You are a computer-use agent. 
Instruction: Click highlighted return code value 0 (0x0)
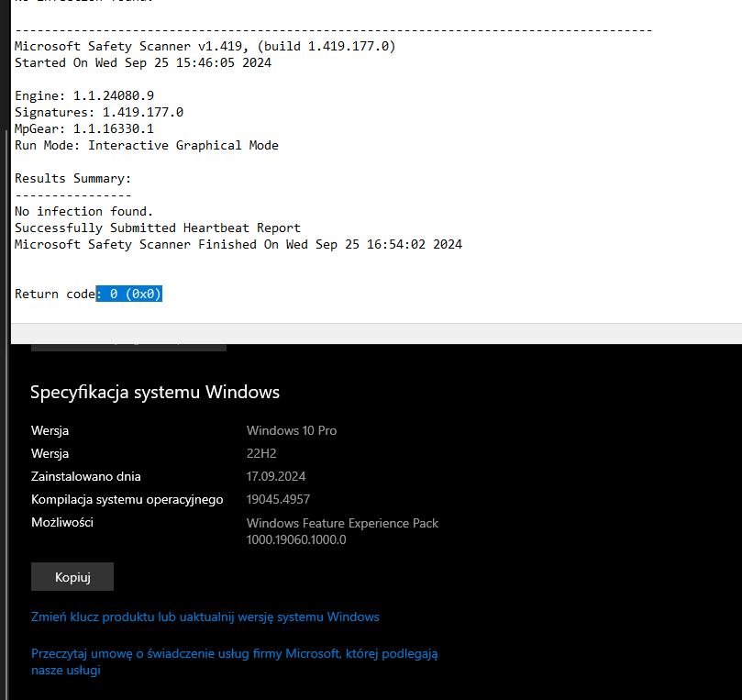(x=129, y=294)
